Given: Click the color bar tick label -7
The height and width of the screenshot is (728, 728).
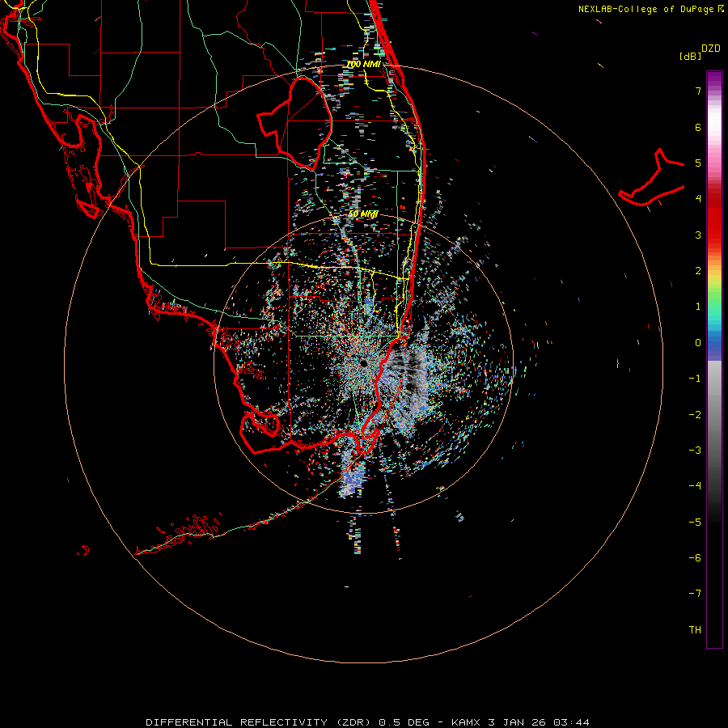Looking at the screenshot, I should (x=695, y=594).
